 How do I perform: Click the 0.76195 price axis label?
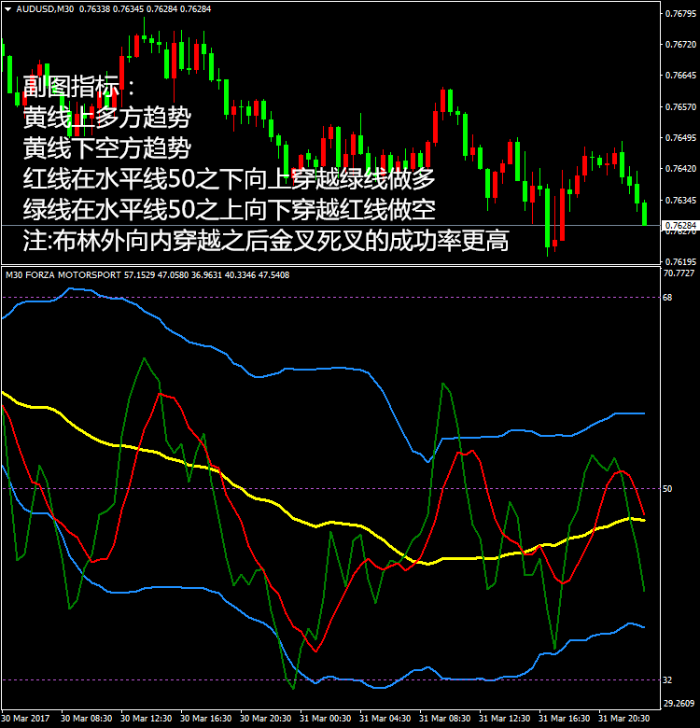[x=680, y=262]
